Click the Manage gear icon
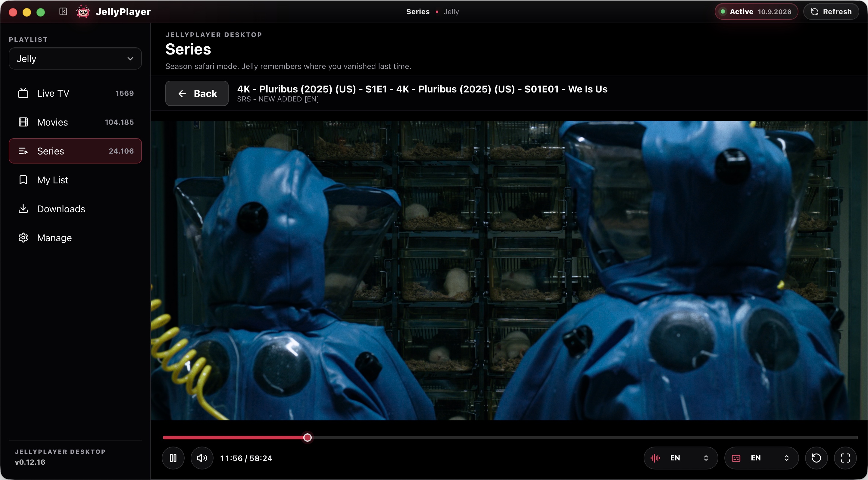868x480 pixels. [x=23, y=238]
